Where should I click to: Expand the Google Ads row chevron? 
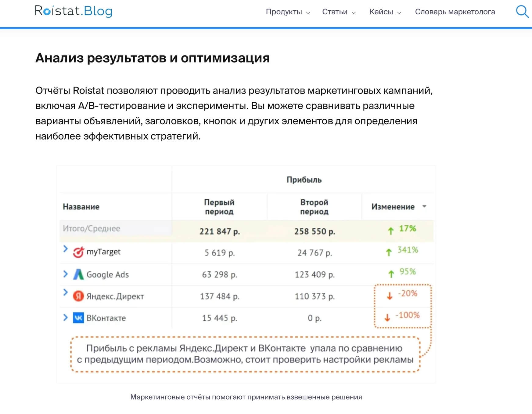(65, 274)
